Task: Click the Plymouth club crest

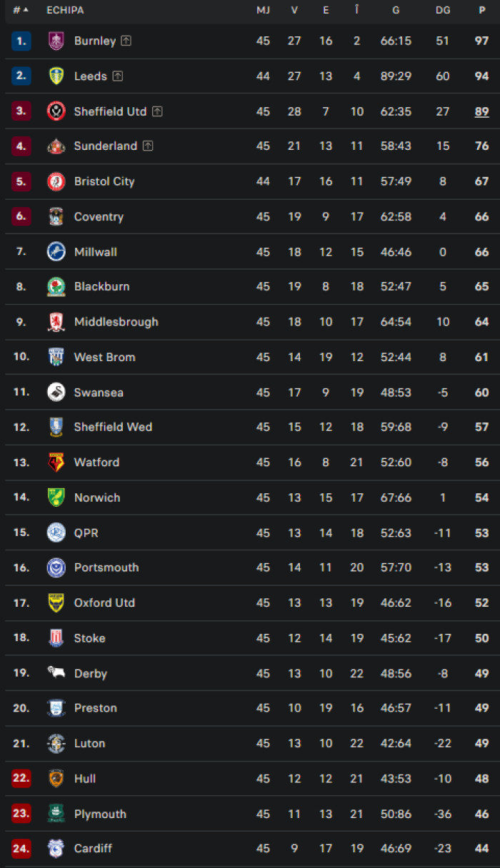Action: pos(56,813)
